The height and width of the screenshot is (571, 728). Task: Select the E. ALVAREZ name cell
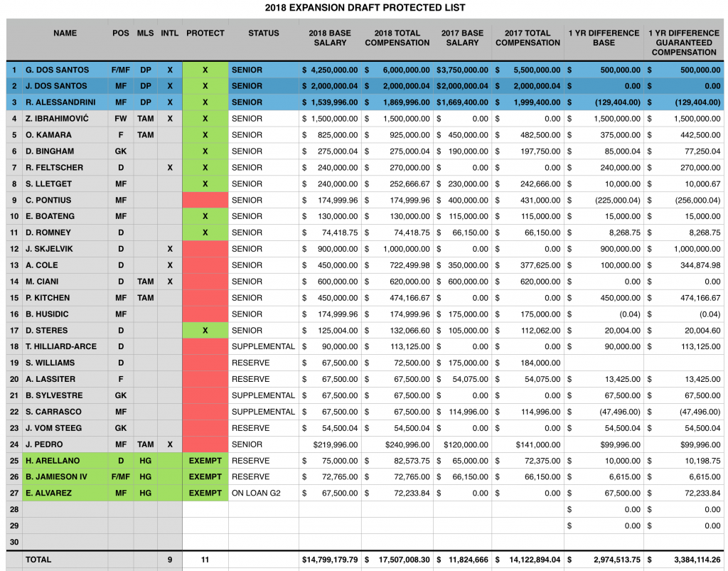pyautogui.click(x=65, y=493)
